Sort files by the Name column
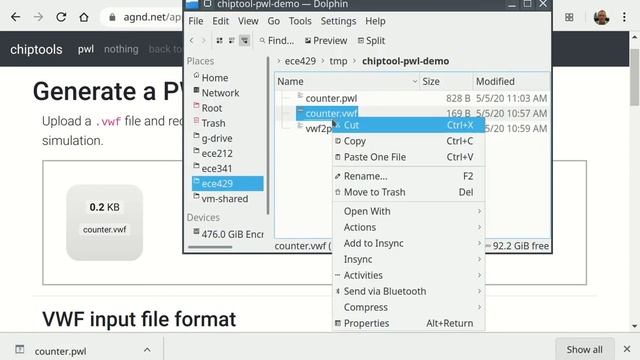The image size is (640, 360). coord(347,81)
